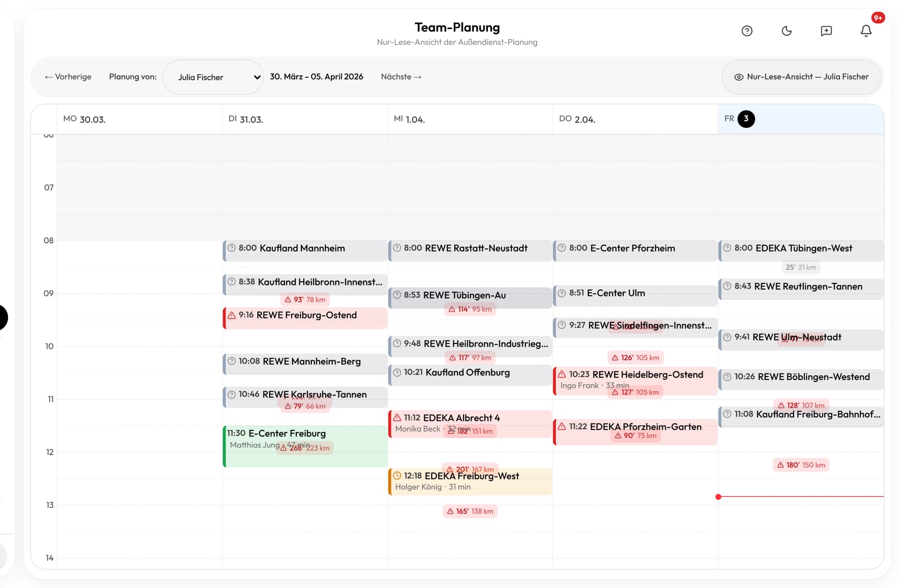900x588 pixels.
Task: Click the eye icon in Nur-Lese-Ansicht badge
Action: 739,77
